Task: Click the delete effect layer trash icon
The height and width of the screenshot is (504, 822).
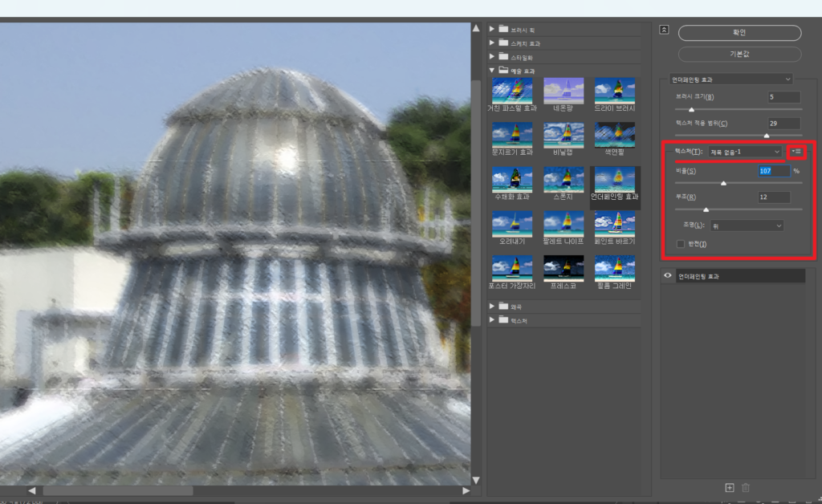Action: (746, 487)
